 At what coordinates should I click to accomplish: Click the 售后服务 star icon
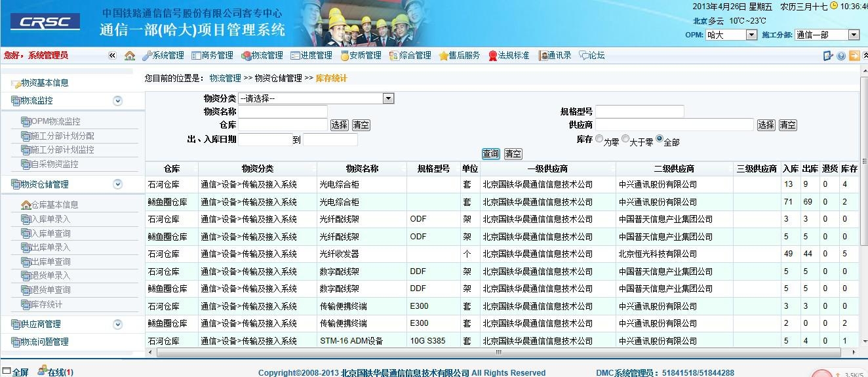coord(443,56)
